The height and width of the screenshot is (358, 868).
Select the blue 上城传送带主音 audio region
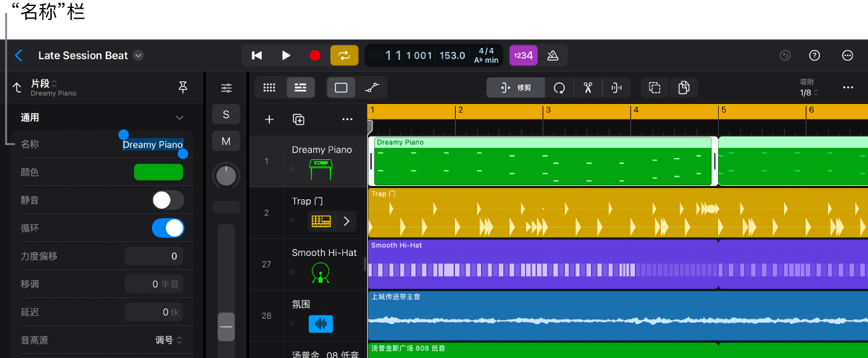tap(618, 315)
